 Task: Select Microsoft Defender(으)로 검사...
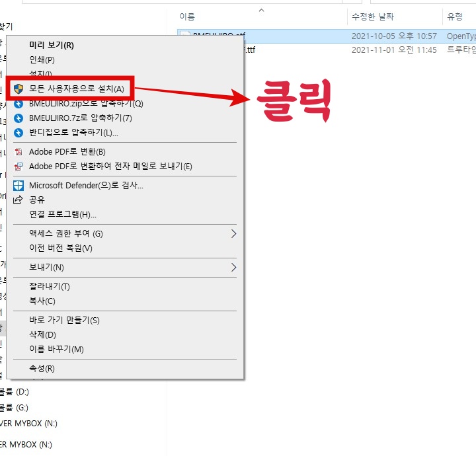tap(86, 185)
